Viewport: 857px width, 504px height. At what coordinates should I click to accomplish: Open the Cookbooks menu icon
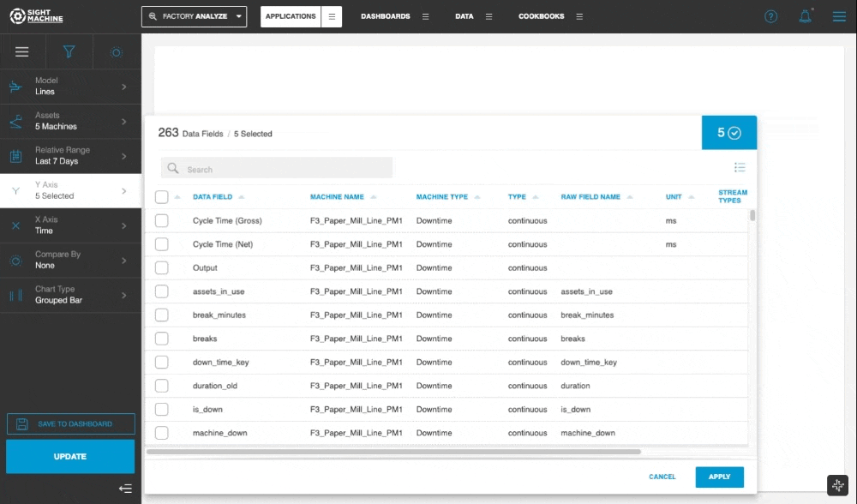(x=579, y=16)
